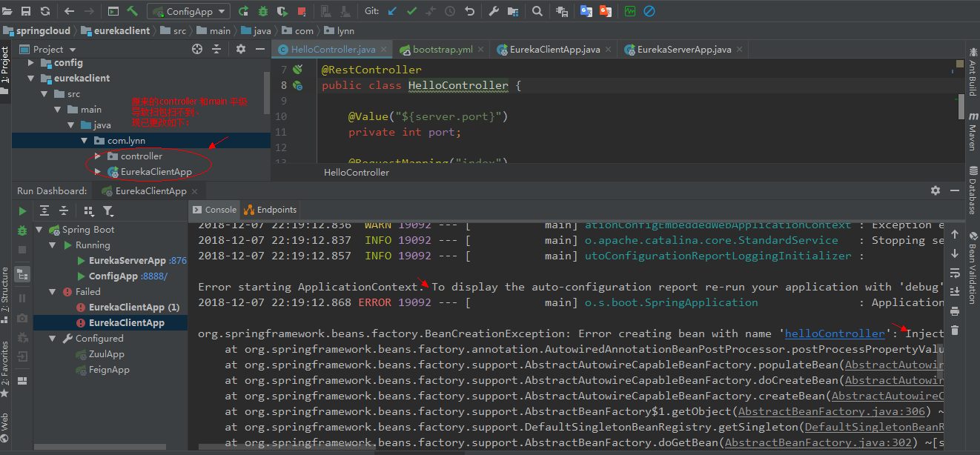
Task: Click the Scroll from Source target icon
Action: (197, 49)
